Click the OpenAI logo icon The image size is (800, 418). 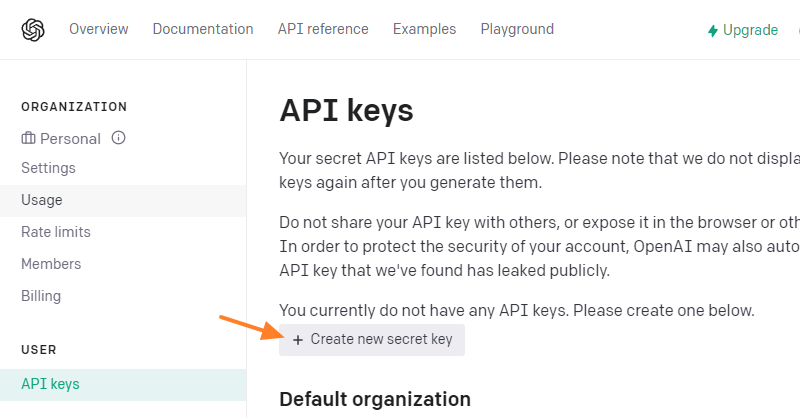(33, 30)
